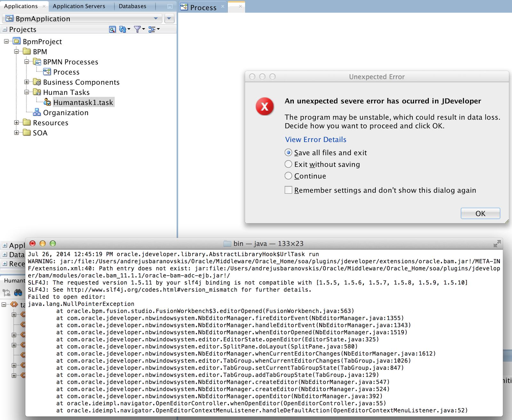This screenshot has height=420, width=512.
Task: Switch to the Application Servers tab
Action: pos(79,6)
